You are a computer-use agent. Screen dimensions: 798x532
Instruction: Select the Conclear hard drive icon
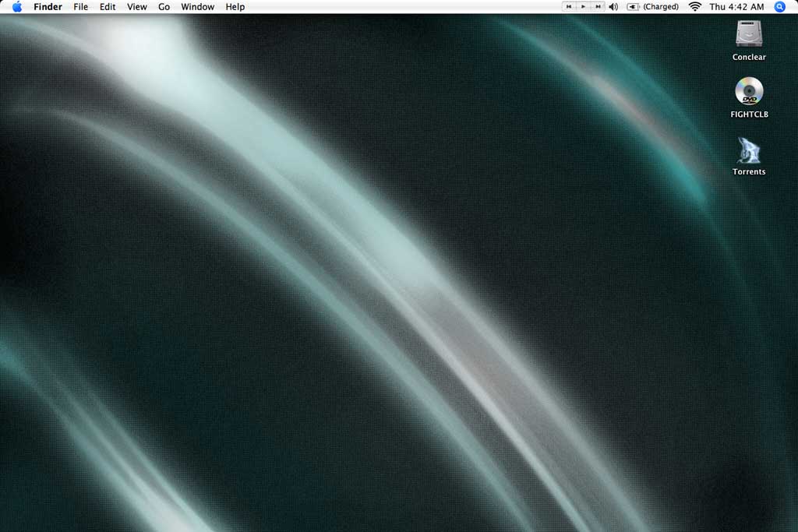(x=749, y=34)
